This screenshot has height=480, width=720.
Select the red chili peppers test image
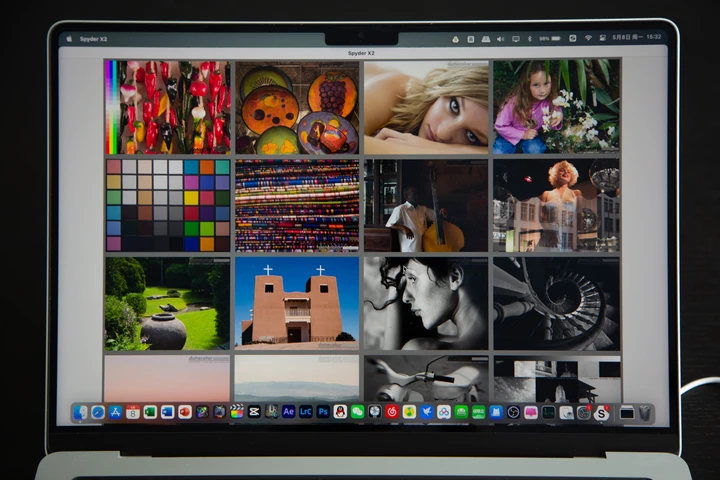(168, 107)
